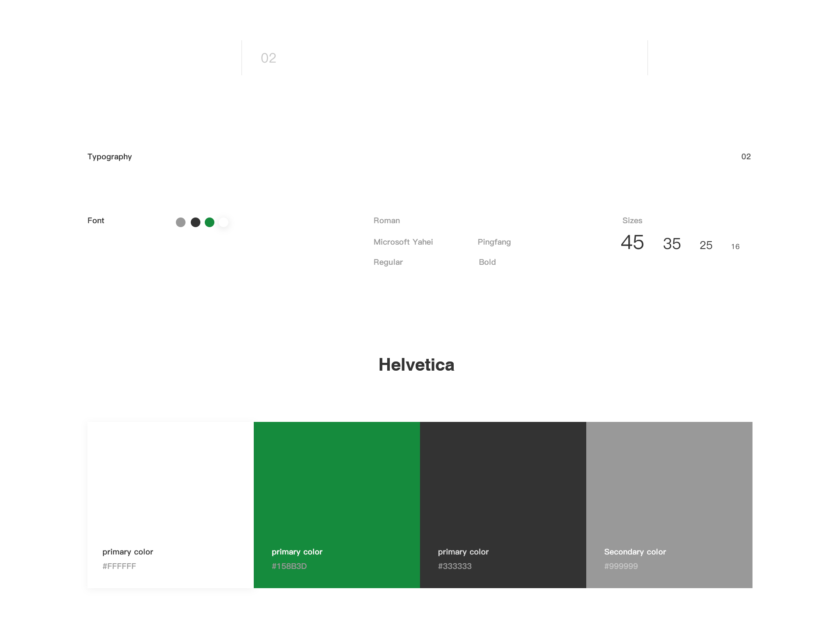Click the large 02 header number
Viewport: 840px width, 635px height.
click(268, 58)
